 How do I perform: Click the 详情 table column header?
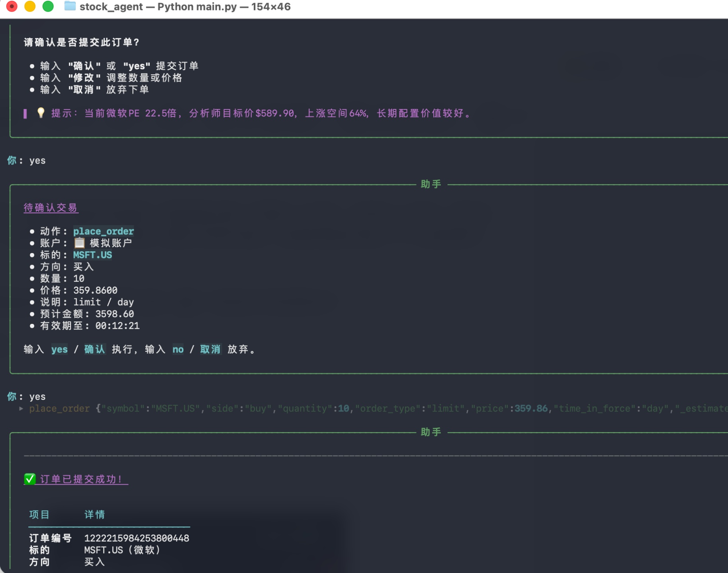pyautogui.click(x=95, y=515)
